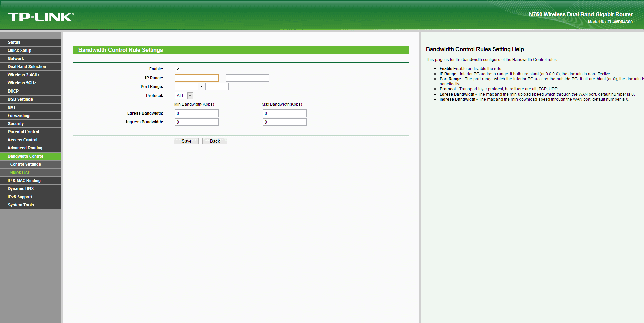Open the Status menu
This screenshot has height=323, width=644.
tap(31, 42)
